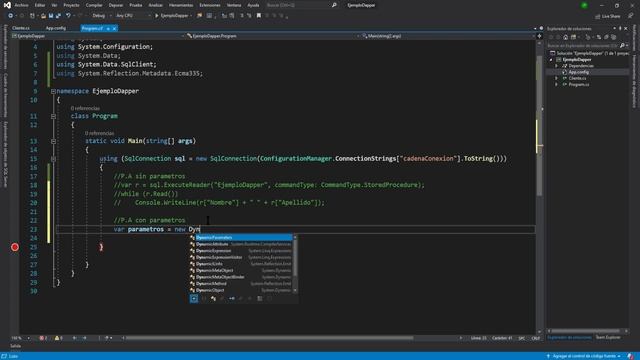Open the EjemploDapper project scope dropdown
The image size is (640, 360).
[97, 36]
